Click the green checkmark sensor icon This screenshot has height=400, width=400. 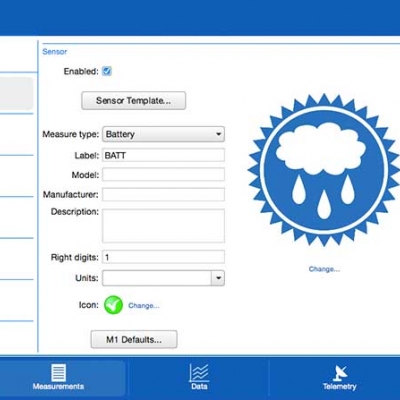click(113, 305)
